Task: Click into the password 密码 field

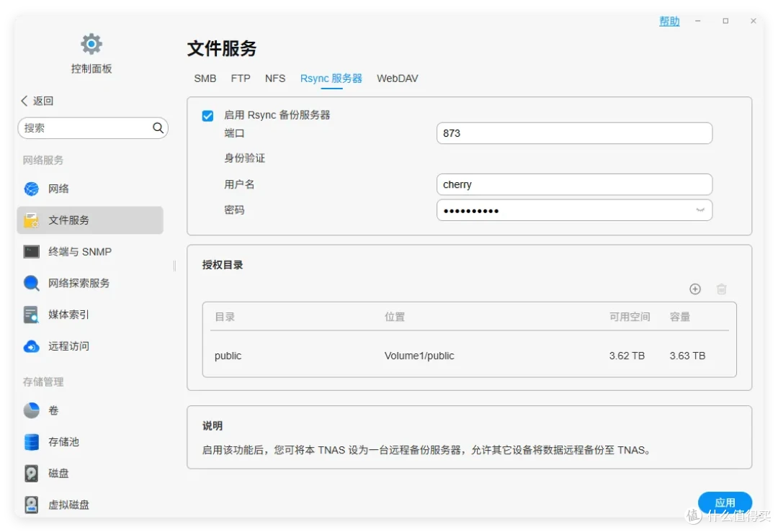Action: click(x=574, y=210)
